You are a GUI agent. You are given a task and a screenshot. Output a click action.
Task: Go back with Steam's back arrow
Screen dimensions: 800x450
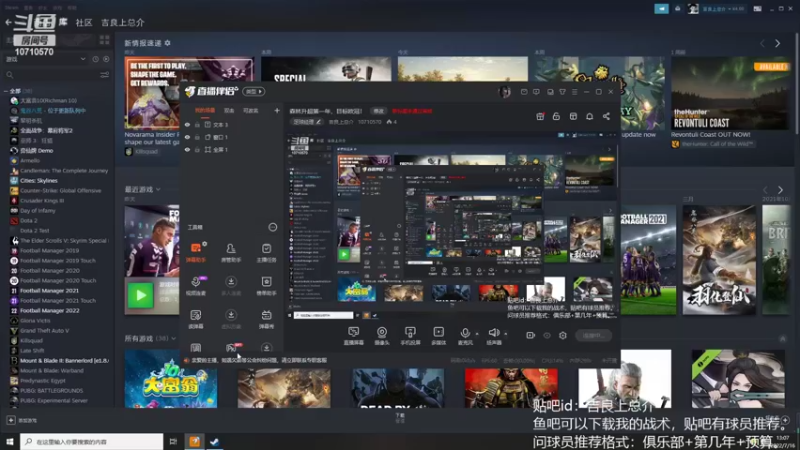pyautogui.click(x=8, y=22)
